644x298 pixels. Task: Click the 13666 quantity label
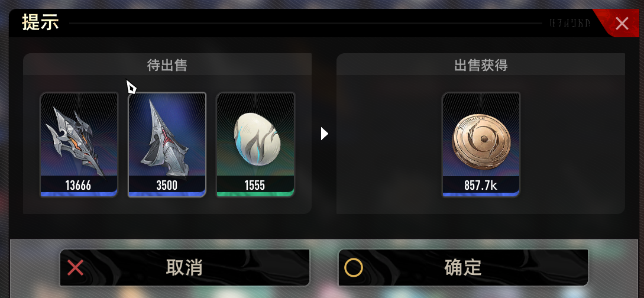[79, 186]
